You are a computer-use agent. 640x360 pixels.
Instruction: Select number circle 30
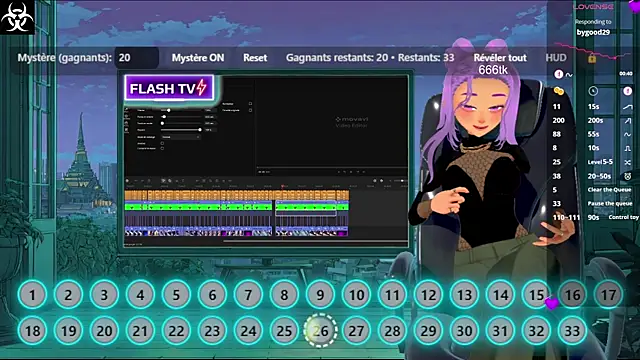pos(464,330)
